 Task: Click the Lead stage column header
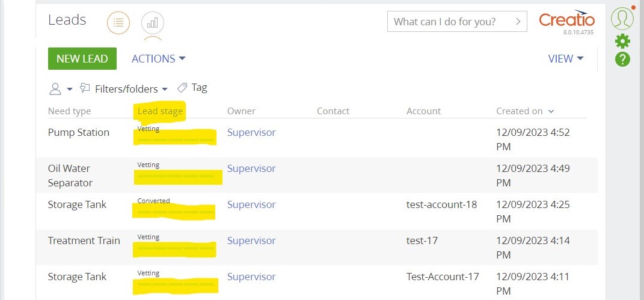point(160,111)
